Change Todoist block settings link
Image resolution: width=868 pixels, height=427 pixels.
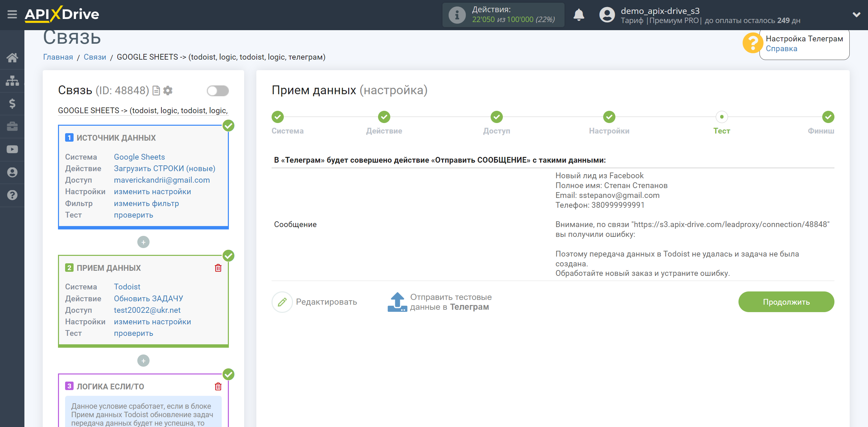coord(152,322)
